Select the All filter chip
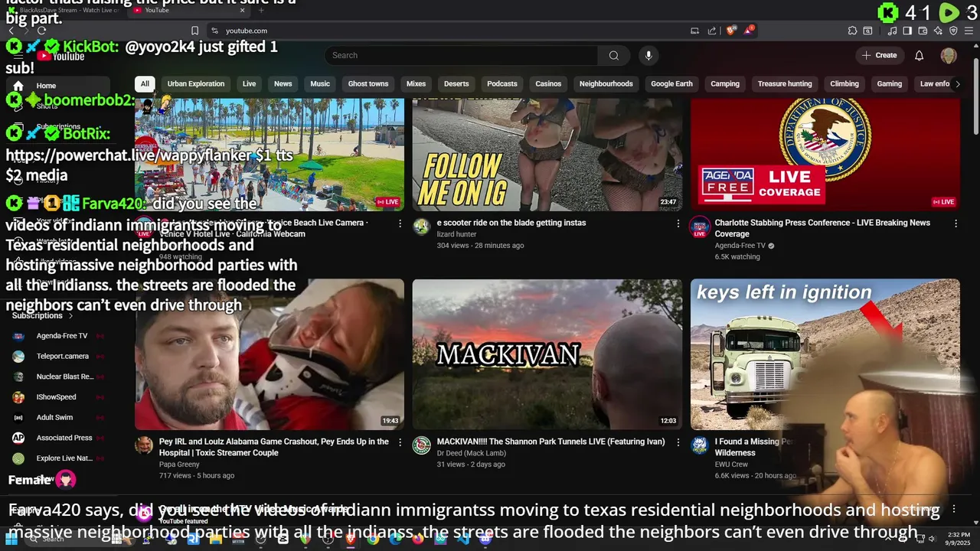This screenshot has height=551, width=980. pos(145,83)
